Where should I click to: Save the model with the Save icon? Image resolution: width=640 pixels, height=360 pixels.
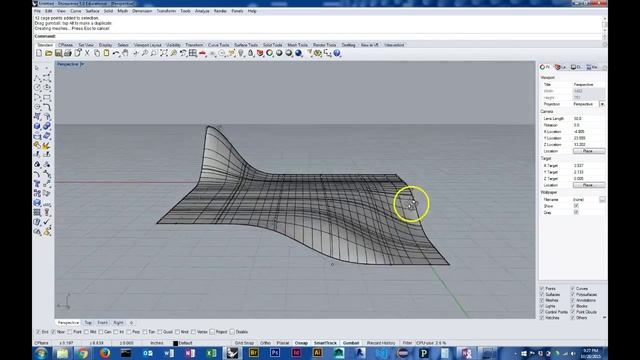pyautogui.click(x=58, y=53)
